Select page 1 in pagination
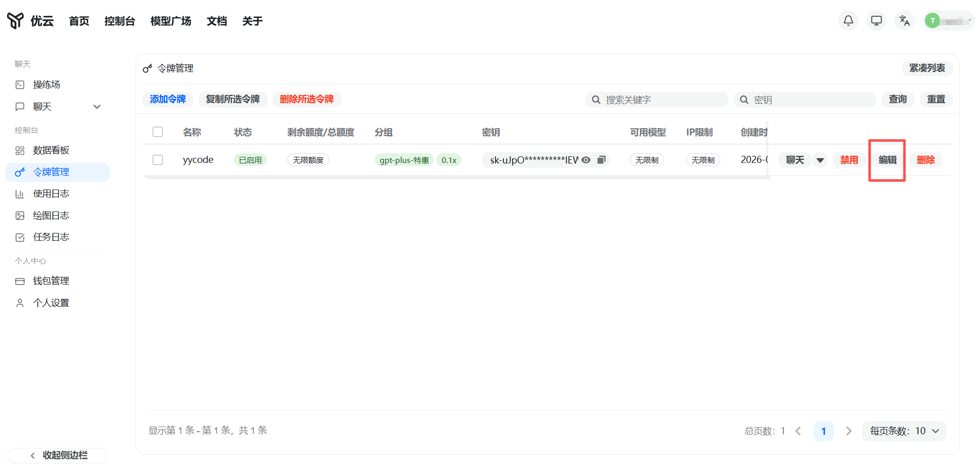 tap(823, 431)
